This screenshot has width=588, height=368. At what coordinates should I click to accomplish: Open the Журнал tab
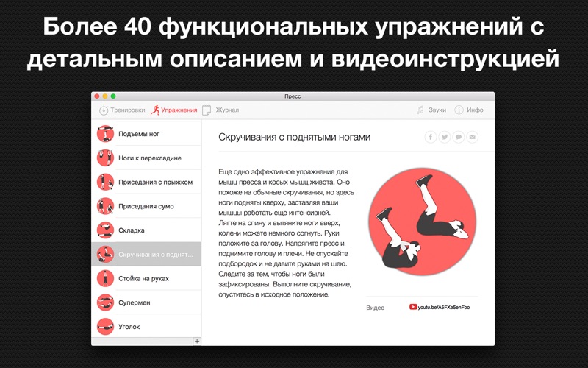click(x=220, y=110)
